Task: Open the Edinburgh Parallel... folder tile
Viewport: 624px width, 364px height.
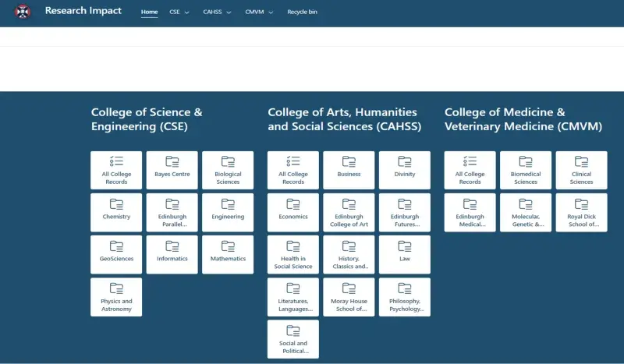Action: tap(172, 213)
